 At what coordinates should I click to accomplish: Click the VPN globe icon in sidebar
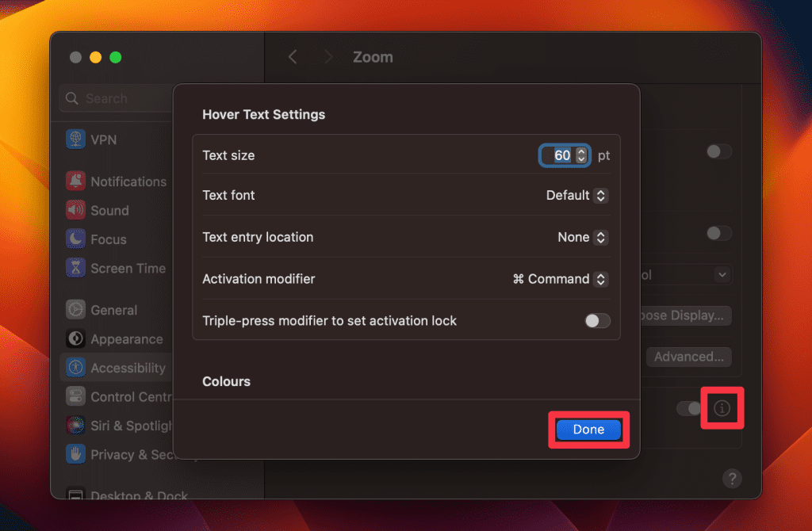[x=75, y=139]
